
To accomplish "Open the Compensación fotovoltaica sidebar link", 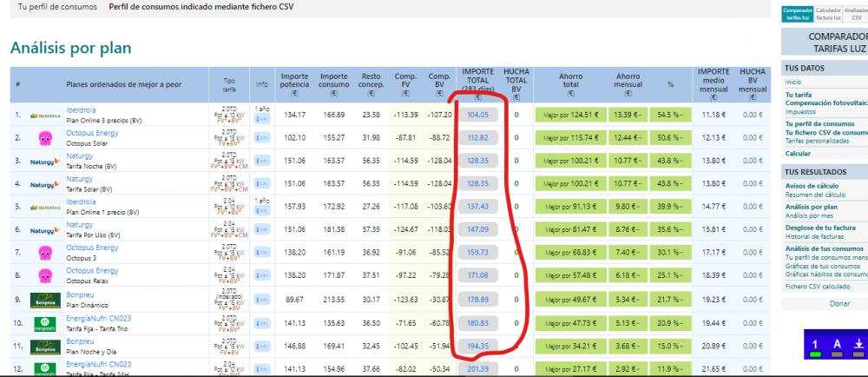I will point(826,103).
